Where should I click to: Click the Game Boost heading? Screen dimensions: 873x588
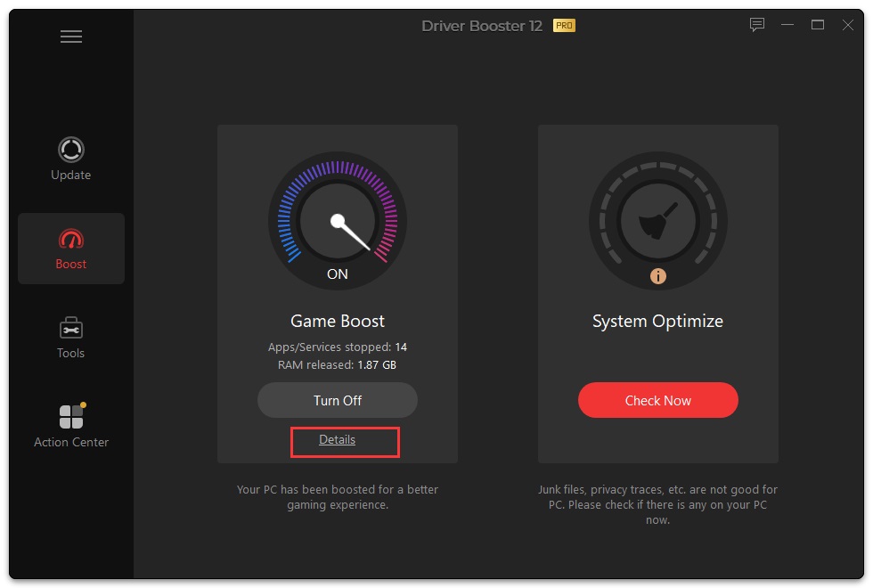[x=338, y=322]
